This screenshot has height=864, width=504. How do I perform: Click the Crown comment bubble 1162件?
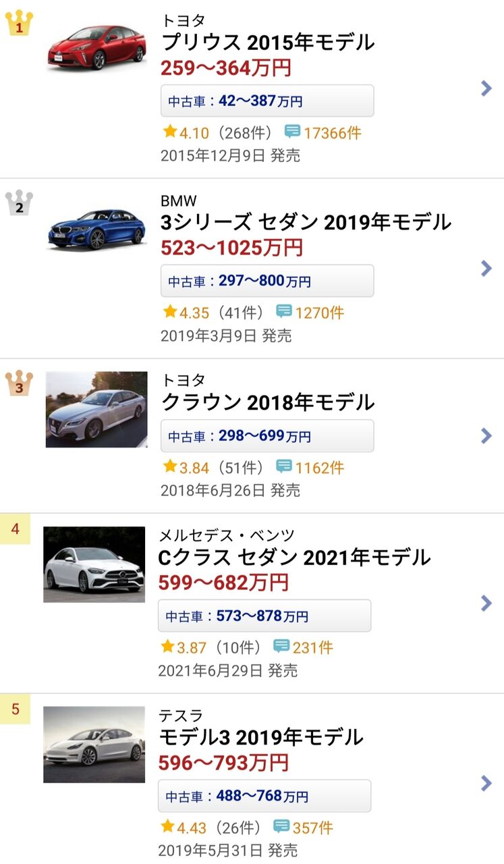[310, 467]
